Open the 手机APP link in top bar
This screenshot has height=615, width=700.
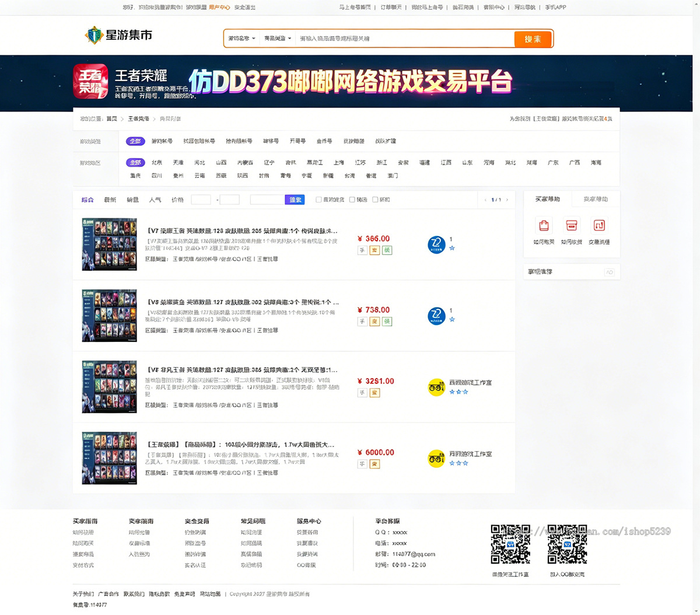tap(555, 8)
